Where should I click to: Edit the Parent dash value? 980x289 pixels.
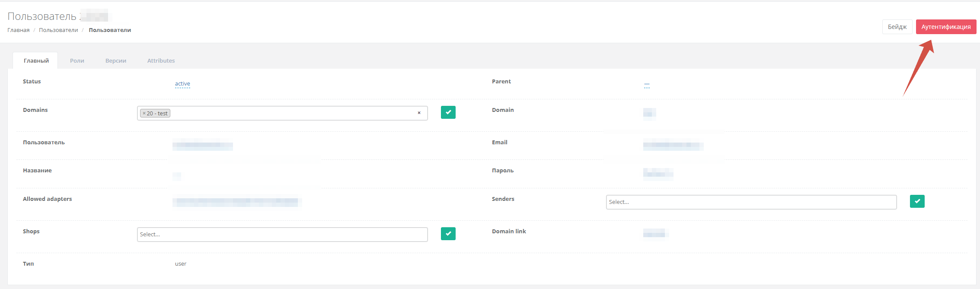point(647,84)
